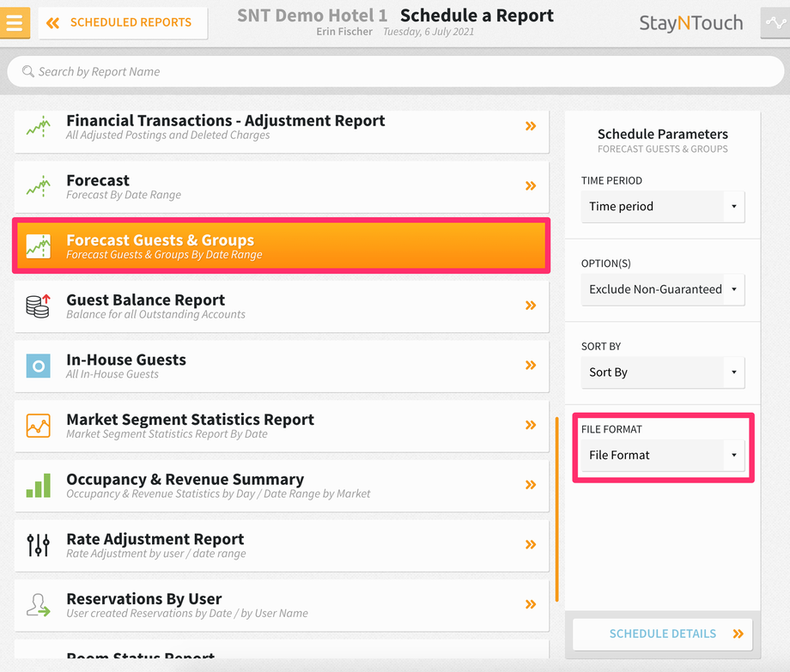Viewport: 790px width, 672px height.
Task: Select Occupancy & Revenue Summary title
Action: pyautogui.click(x=185, y=479)
